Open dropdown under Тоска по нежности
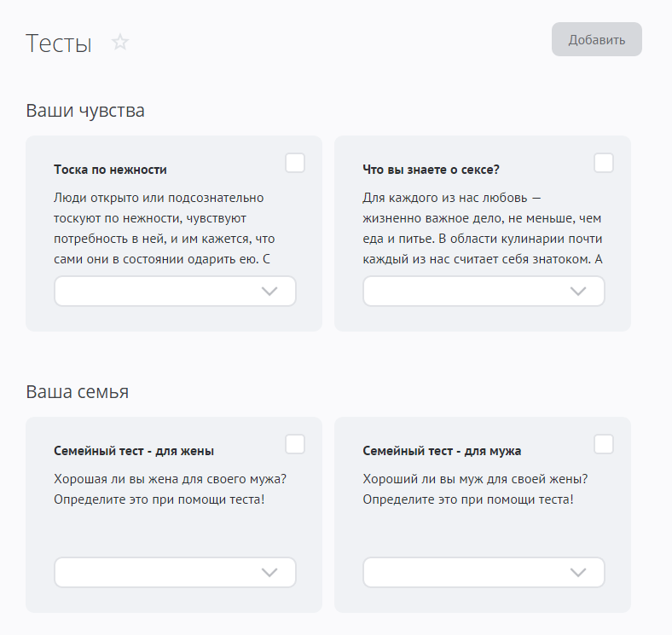 175,292
